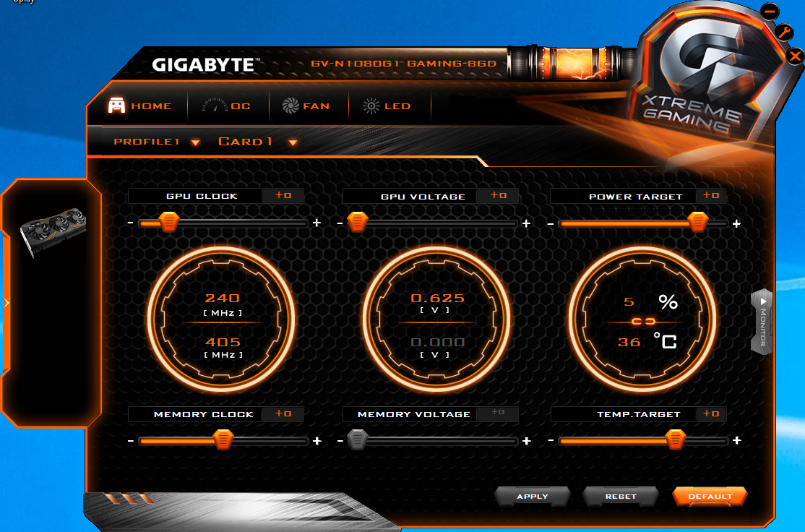Expand the CARD1 dropdown arrow
Screen dimensions: 805x532
[x=293, y=142]
